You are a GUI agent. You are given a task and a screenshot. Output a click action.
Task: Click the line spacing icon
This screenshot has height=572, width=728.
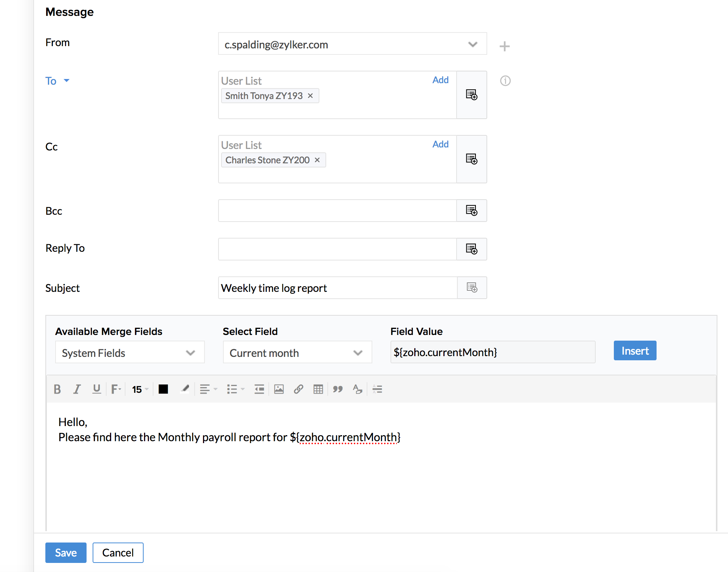point(377,389)
